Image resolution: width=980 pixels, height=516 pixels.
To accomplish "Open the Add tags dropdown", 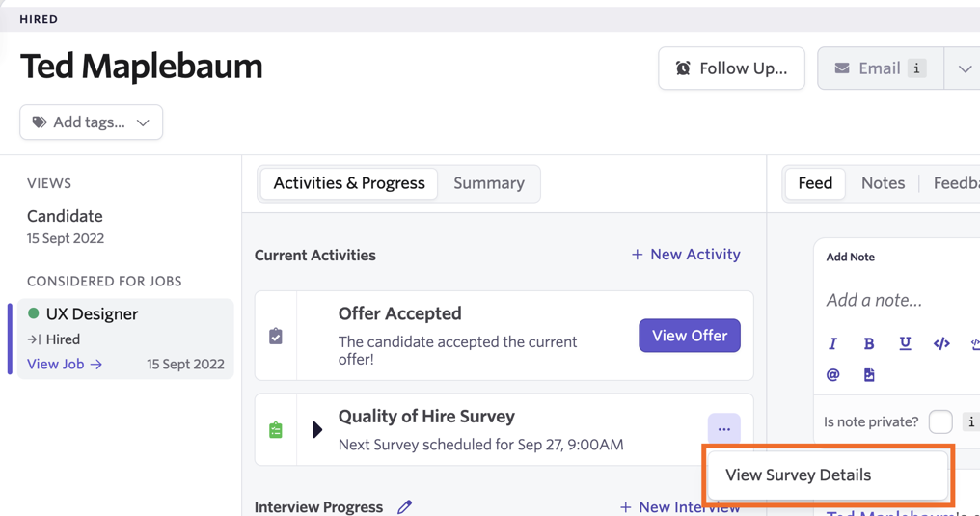I will [x=92, y=122].
